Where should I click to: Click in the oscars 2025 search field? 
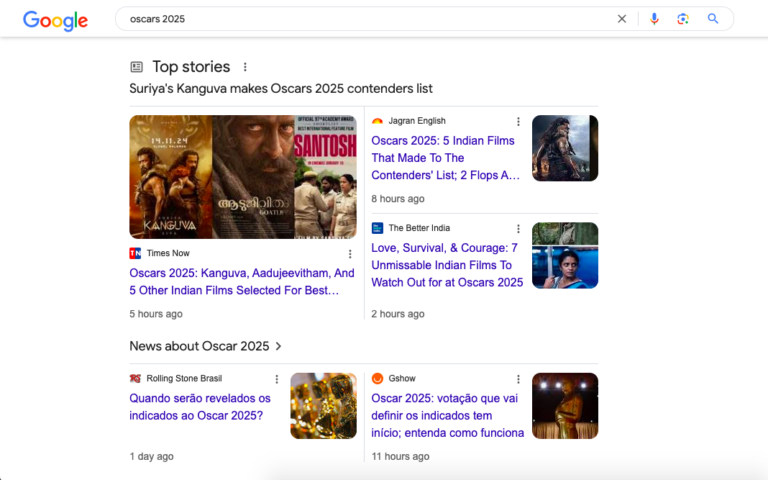coord(360,19)
